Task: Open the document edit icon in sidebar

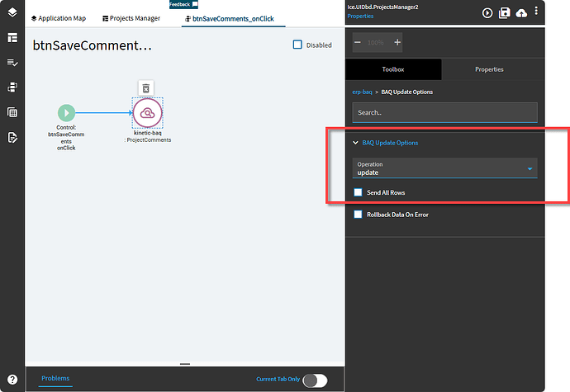Action: tap(12, 137)
